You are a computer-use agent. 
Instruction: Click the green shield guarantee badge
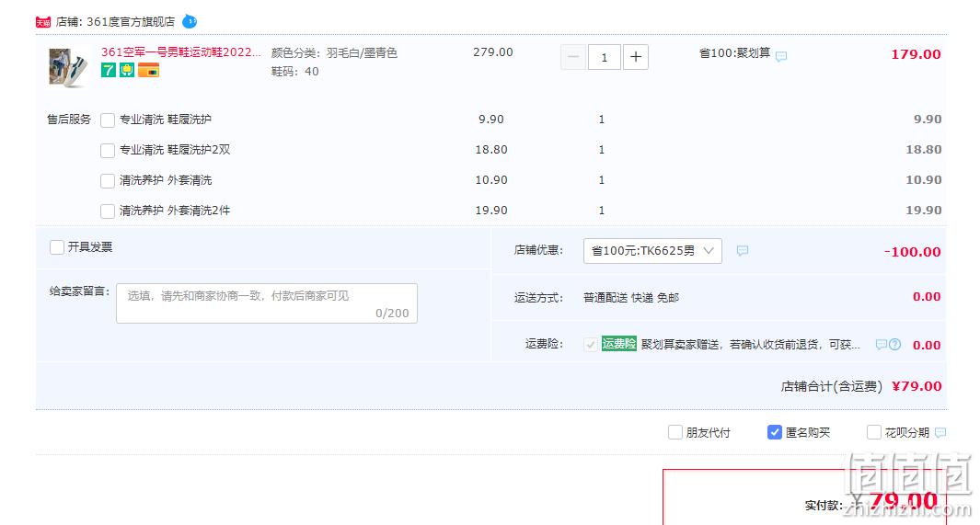(x=127, y=71)
